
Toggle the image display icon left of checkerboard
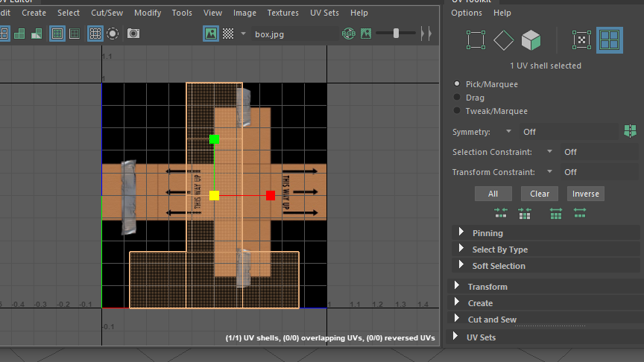click(x=211, y=34)
